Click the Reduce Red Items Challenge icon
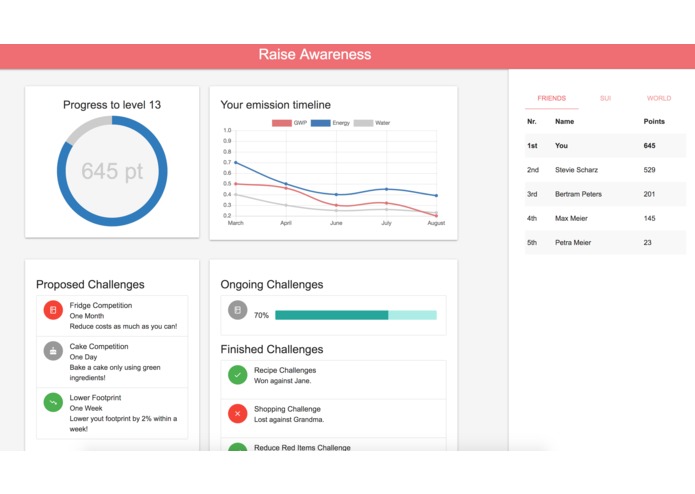 (x=238, y=447)
